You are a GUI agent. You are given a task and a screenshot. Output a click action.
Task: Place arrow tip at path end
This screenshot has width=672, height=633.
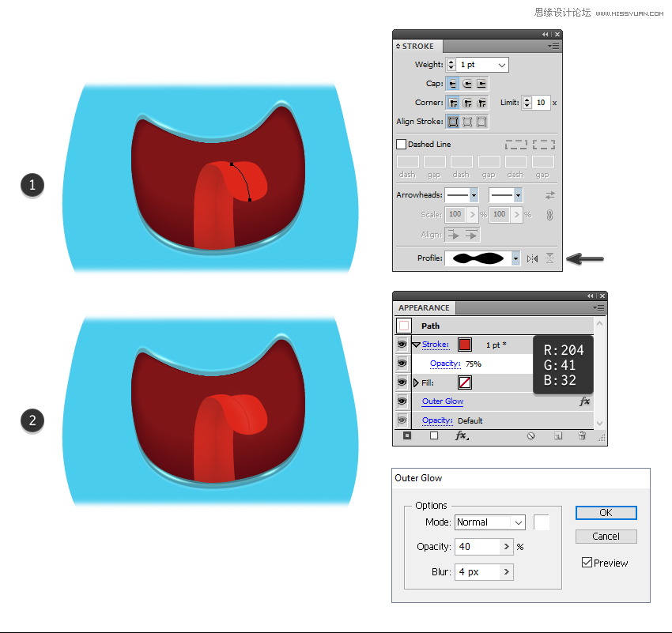pos(471,235)
